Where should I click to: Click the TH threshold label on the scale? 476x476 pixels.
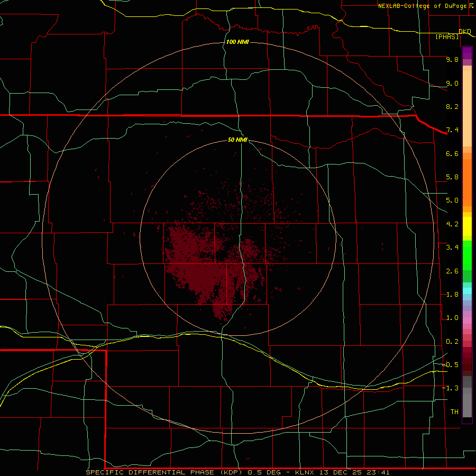(x=454, y=412)
